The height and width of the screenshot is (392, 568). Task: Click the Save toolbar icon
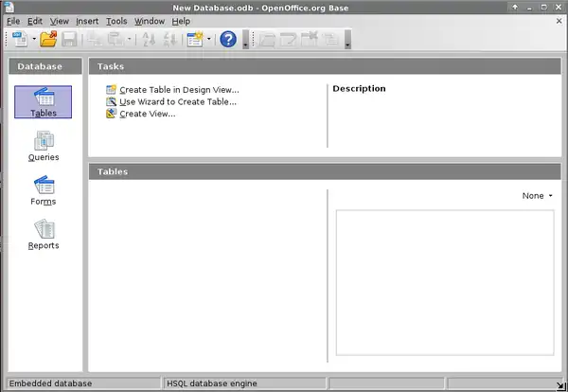(70, 40)
